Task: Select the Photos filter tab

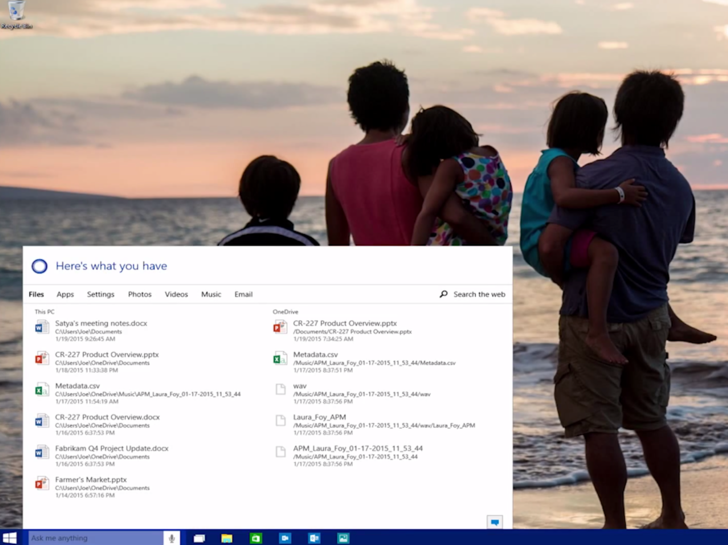Action: coord(140,295)
